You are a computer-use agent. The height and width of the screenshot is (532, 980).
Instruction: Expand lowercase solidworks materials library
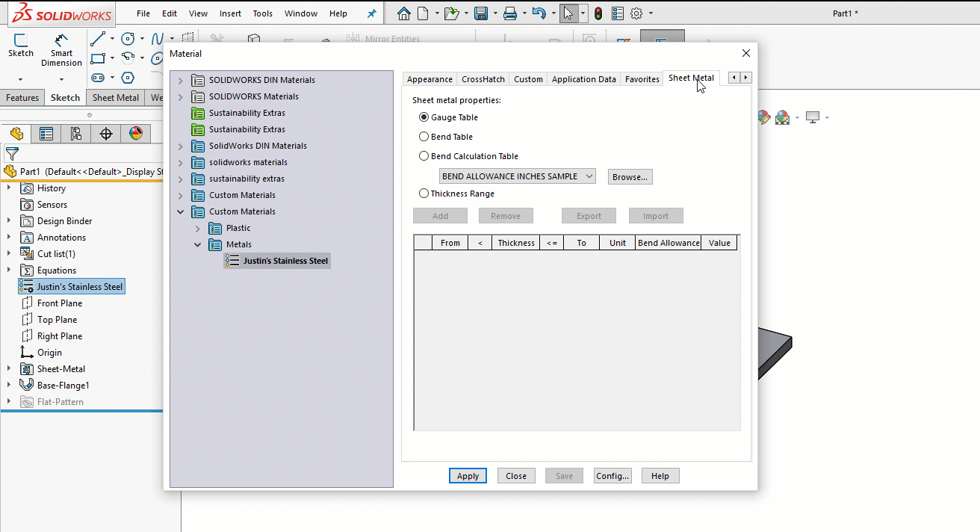pos(180,162)
